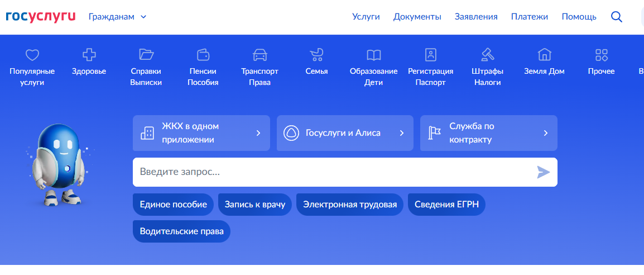Select the Водительские права chip
This screenshot has width=644, height=275.
point(181,231)
